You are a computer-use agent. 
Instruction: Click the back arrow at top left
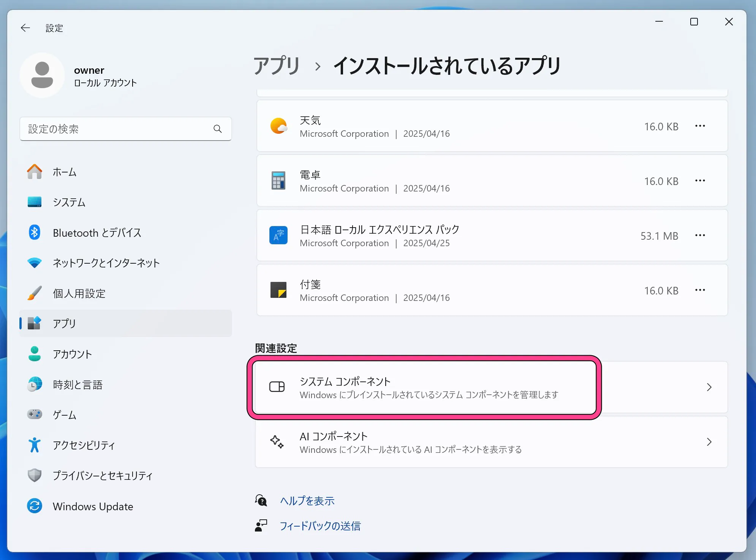click(25, 27)
